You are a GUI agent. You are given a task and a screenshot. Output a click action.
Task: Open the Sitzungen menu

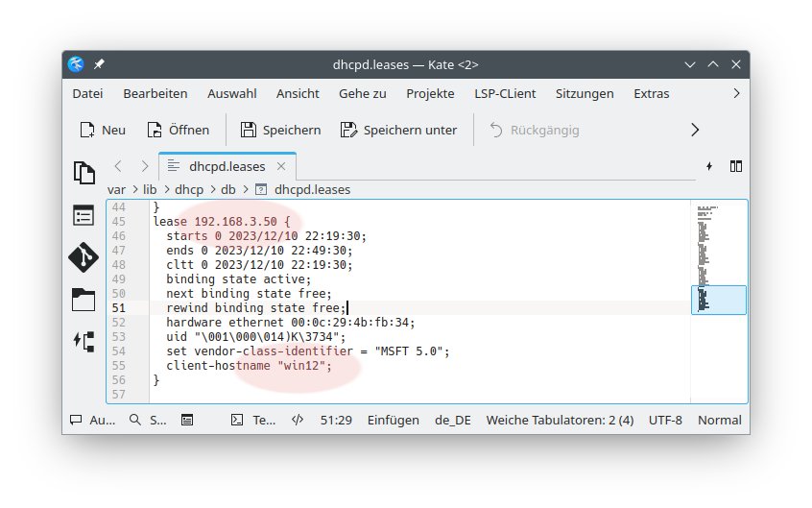pos(585,94)
